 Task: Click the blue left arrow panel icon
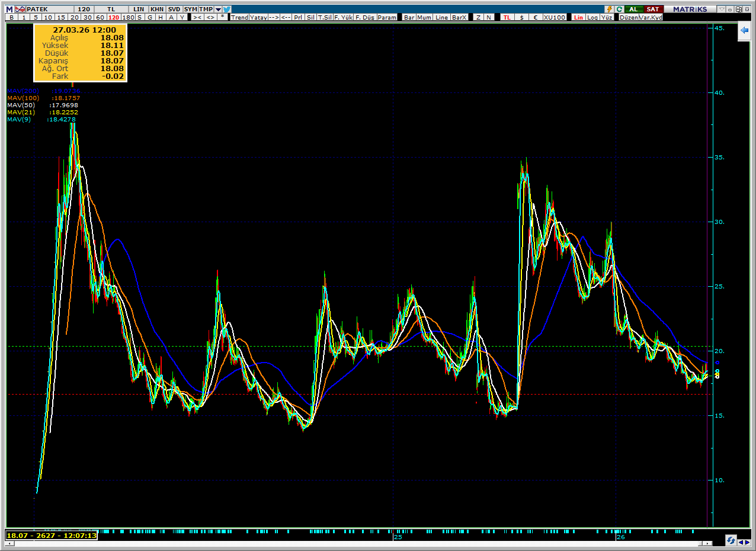[x=744, y=31]
